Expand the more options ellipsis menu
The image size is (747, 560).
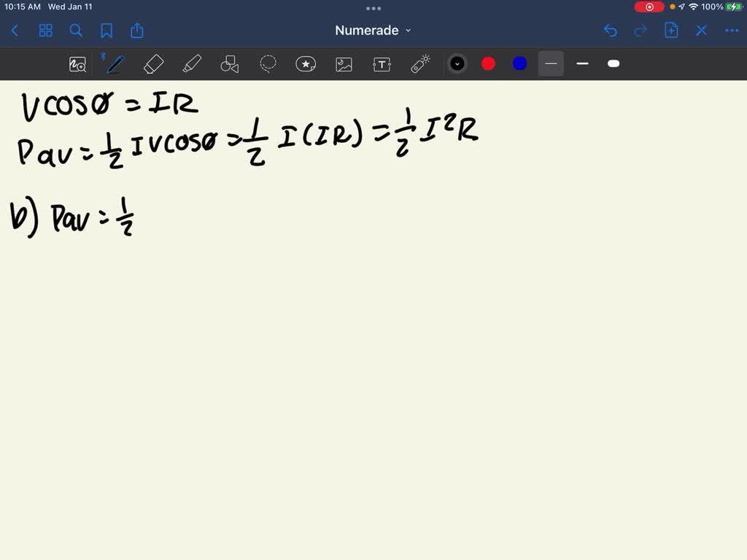click(732, 31)
